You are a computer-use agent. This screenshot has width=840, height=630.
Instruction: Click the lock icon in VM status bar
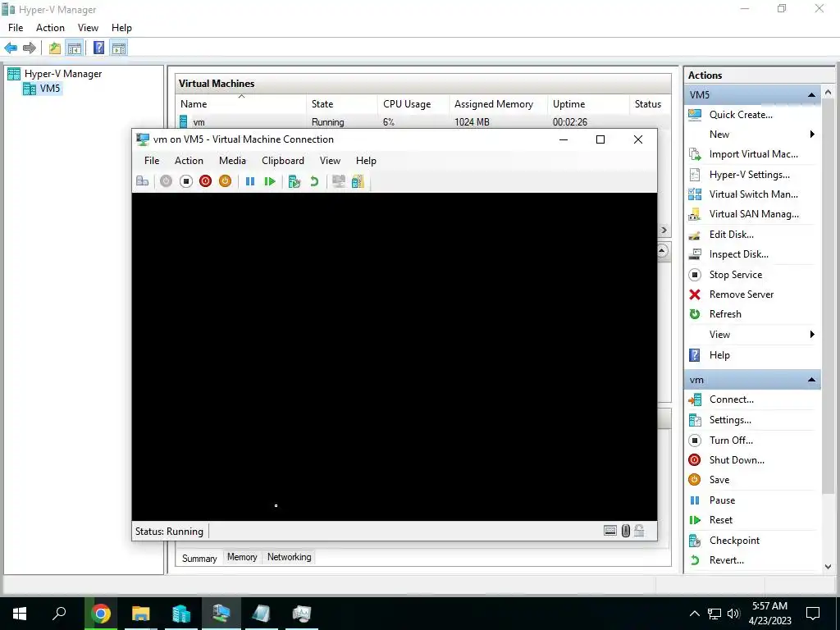[x=639, y=531]
